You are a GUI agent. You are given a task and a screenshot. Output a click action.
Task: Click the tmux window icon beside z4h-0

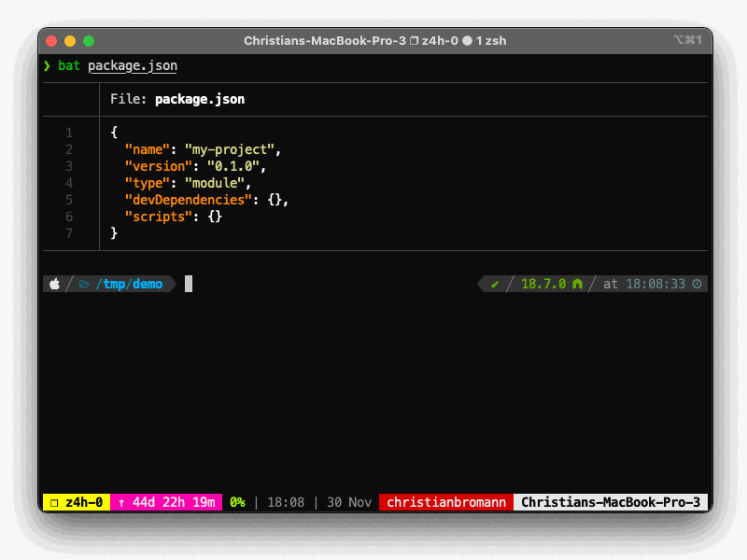tap(54, 502)
